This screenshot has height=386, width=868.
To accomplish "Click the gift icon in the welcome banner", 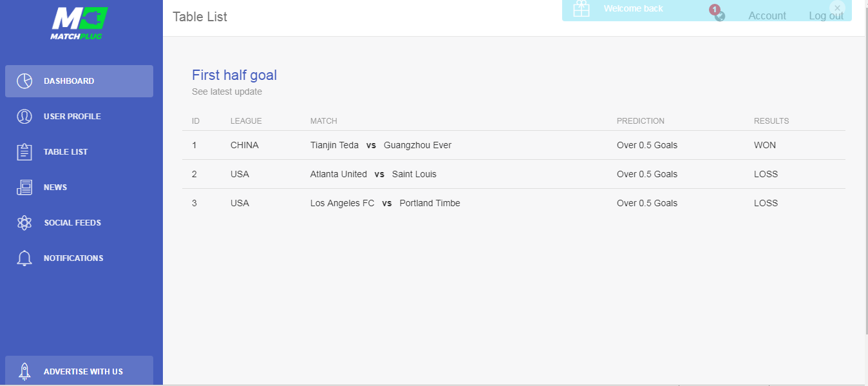I will (581, 9).
